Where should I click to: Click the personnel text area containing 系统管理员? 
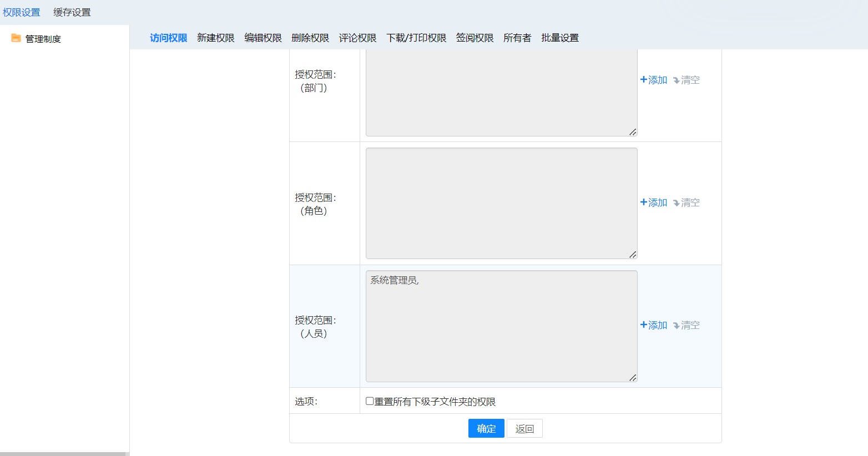[x=501, y=326]
